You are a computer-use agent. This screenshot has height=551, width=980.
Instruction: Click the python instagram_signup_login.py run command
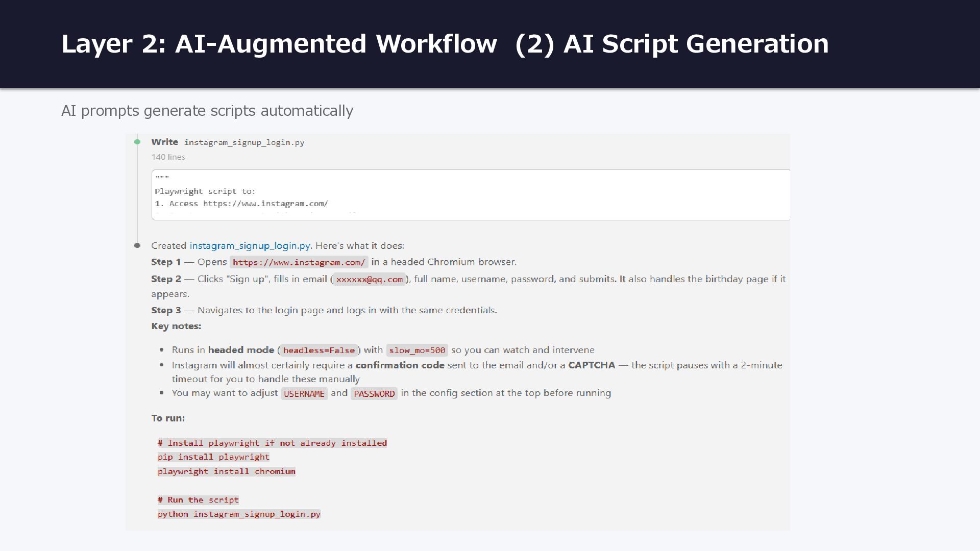click(x=239, y=514)
